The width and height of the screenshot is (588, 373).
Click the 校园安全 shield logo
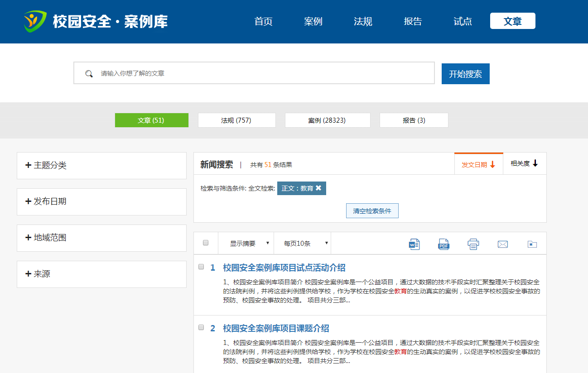click(35, 21)
